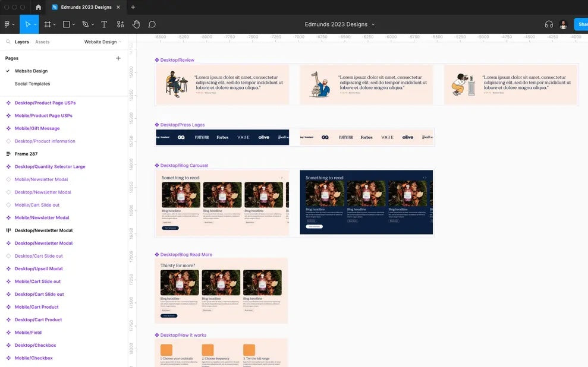
Task: Open the Resources components tool
Action: click(120, 24)
